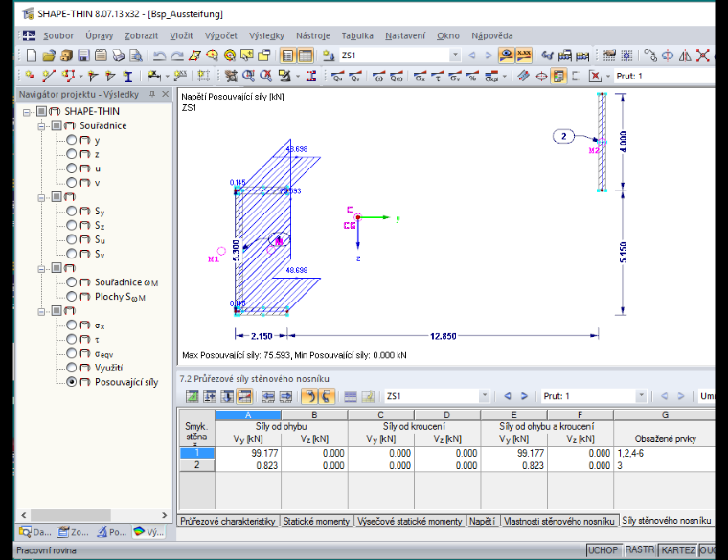Open the Výsledky navigator tab Vý...
This screenshot has height=560, width=728.
(x=148, y=532)
